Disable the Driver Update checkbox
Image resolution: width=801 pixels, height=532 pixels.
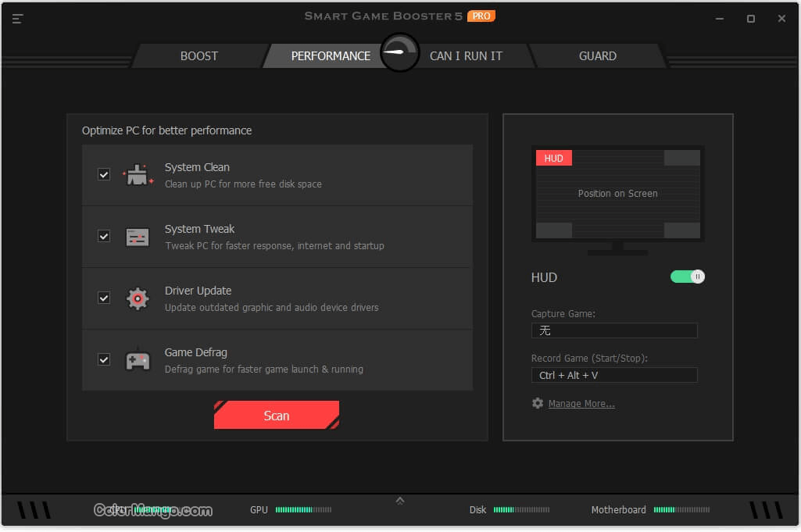click(x=103, y=298)
